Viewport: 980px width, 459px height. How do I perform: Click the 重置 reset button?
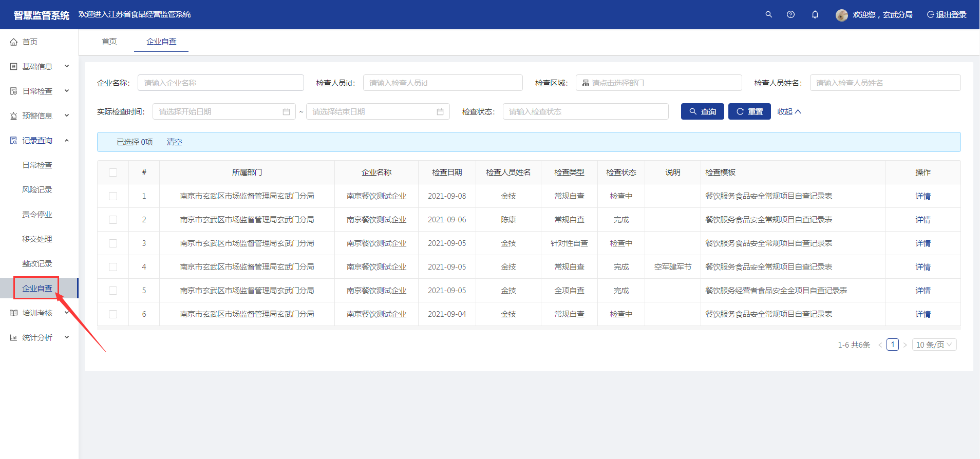pyautogui.click(x=749, y=111)
